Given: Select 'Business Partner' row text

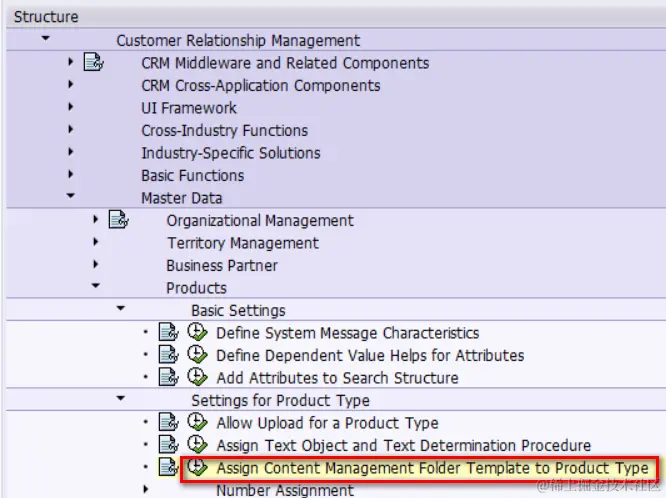Looking at the screenshot, I should click(x=222, y=266).
